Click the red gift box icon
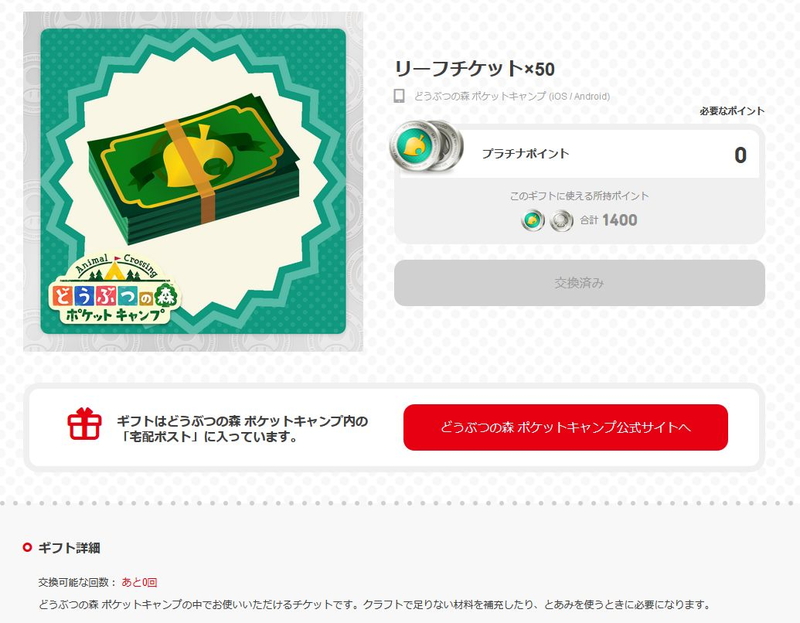The height and width of the screenshot is (623, 800). coord(85,424)
